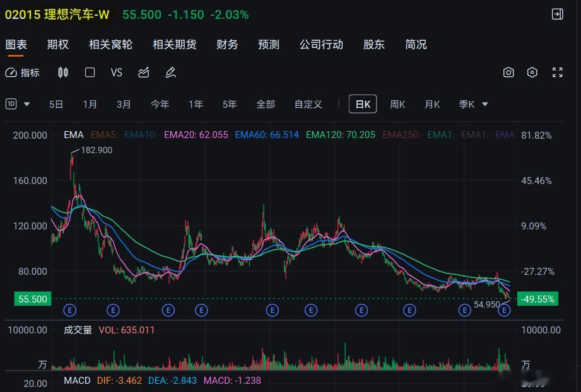Select the 今年 time range
This screenshot has width=581, height=392.
(x=160, y=105)
